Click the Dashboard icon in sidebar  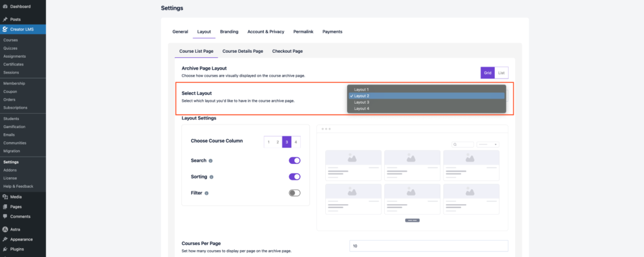[5, 6]
